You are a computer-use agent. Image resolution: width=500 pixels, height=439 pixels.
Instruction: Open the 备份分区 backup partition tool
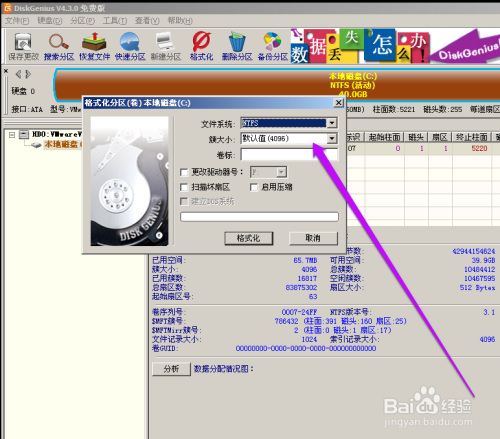(x=273, y=46)
